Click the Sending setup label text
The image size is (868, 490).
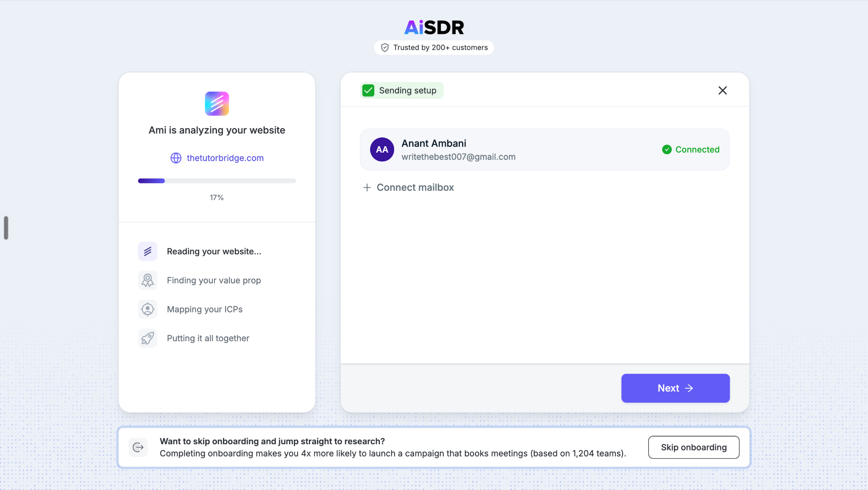pyautogui.click(x=407, y=90)
